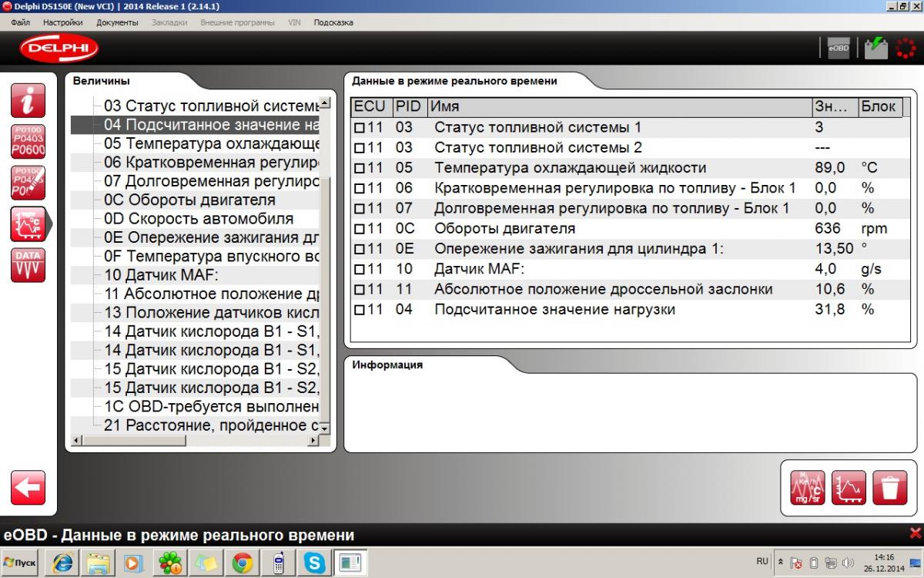Click the battery voltage icon in header
The image size is (924, 578).
(x=875, y=48)
